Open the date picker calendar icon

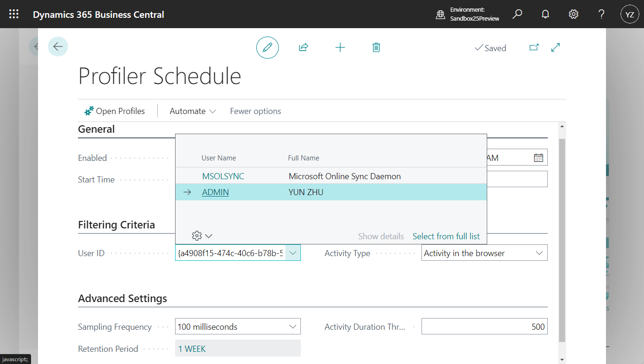tap(538, 157)
